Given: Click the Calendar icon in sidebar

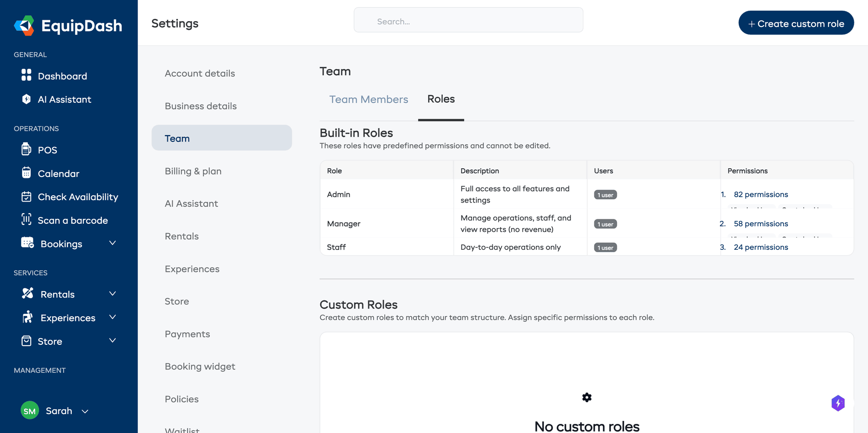Looking at the screenshot, I should click(27, 173).
